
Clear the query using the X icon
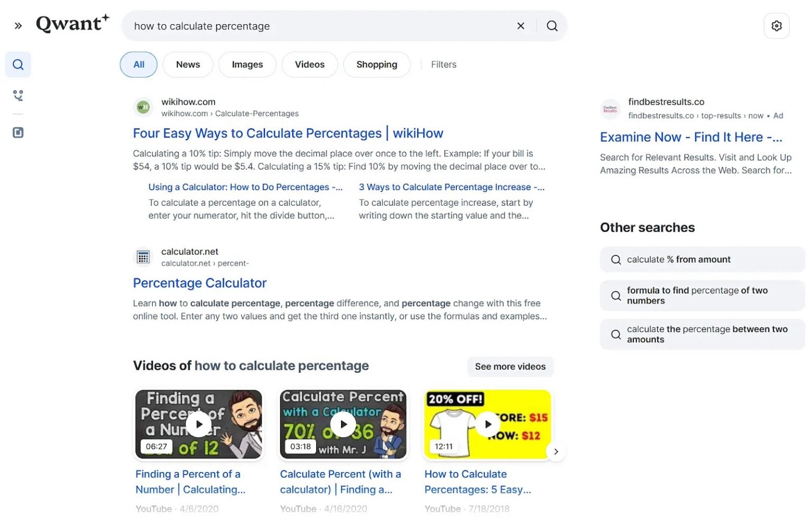tap(521, 25)
